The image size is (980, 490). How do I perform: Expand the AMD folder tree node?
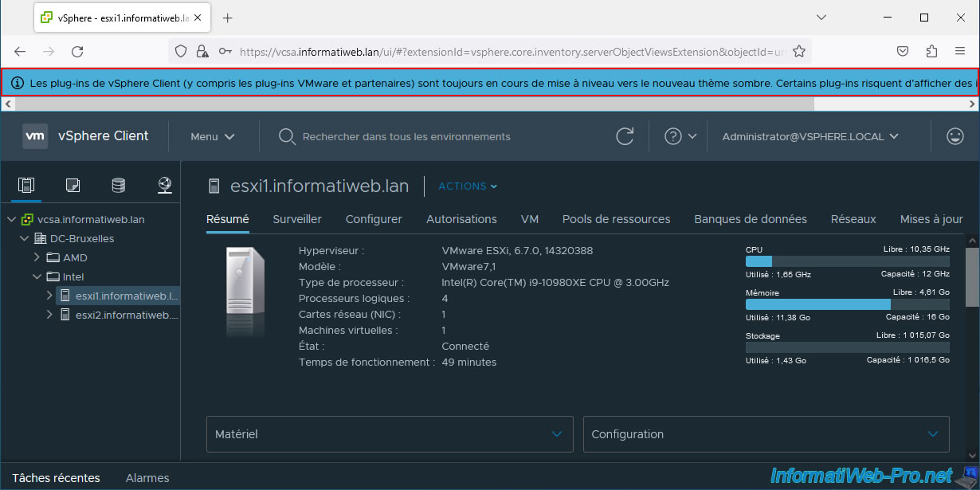click(x=37, y=257)
